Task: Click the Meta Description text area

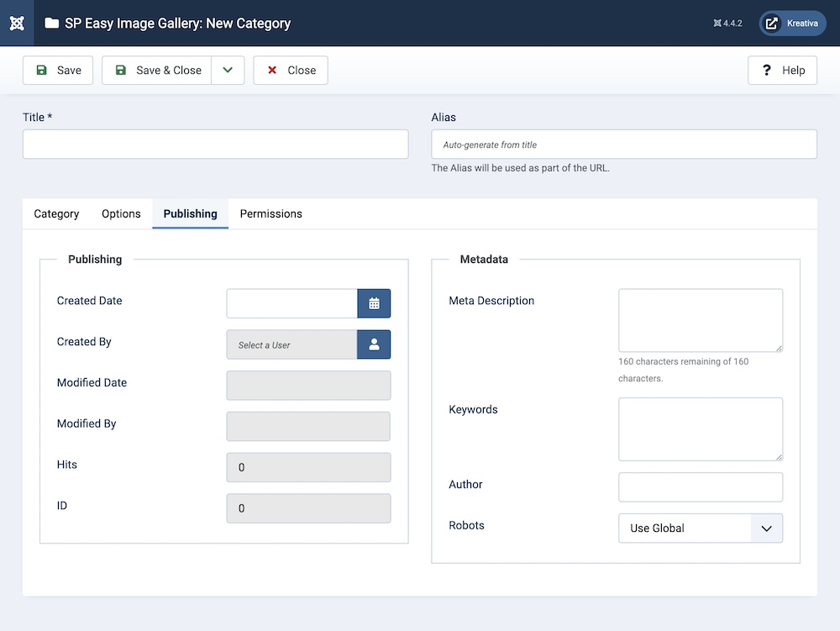Action: (700, 320)
